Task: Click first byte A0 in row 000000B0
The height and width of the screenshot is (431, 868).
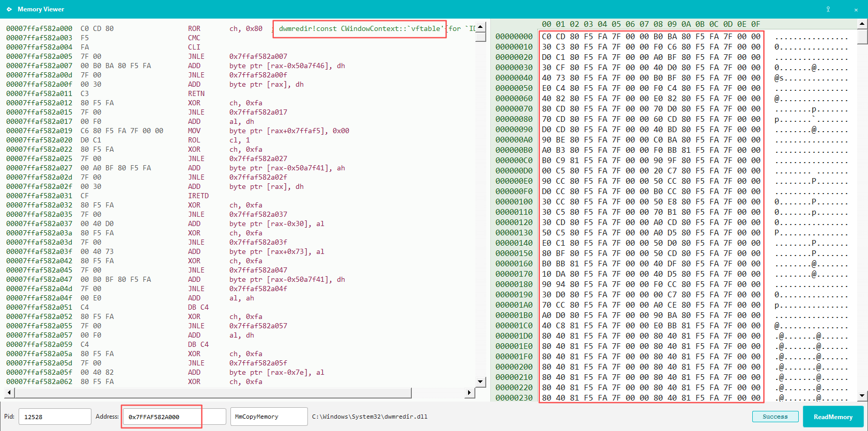Action: click(x=547, y=150)
